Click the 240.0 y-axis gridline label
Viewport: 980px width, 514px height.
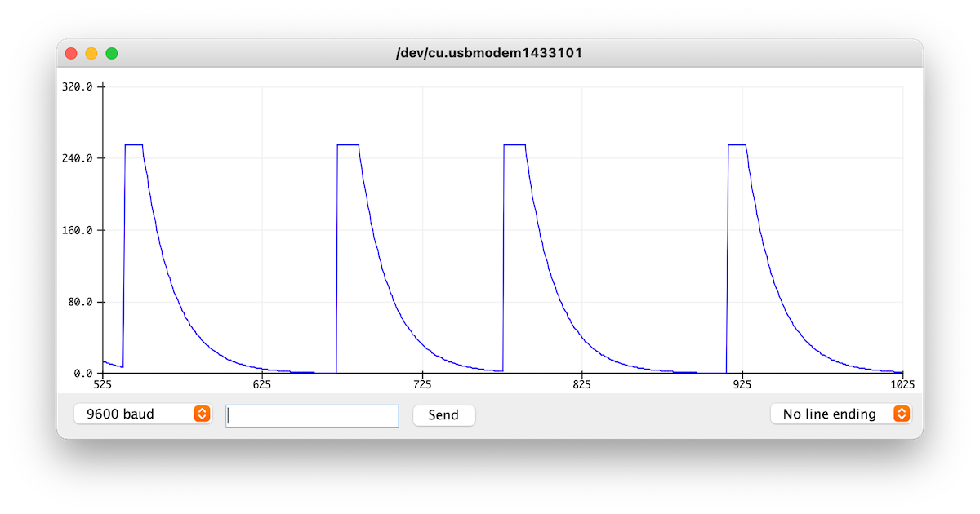77,158
